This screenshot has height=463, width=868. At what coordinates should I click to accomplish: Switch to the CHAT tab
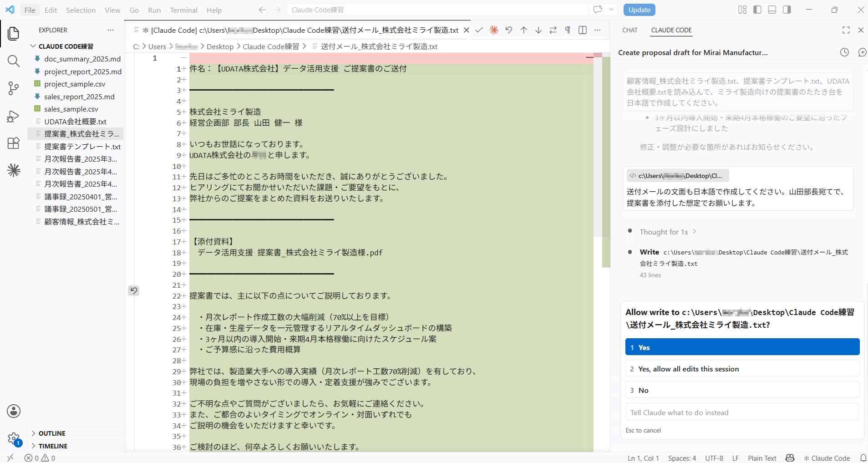coord(630,30)
